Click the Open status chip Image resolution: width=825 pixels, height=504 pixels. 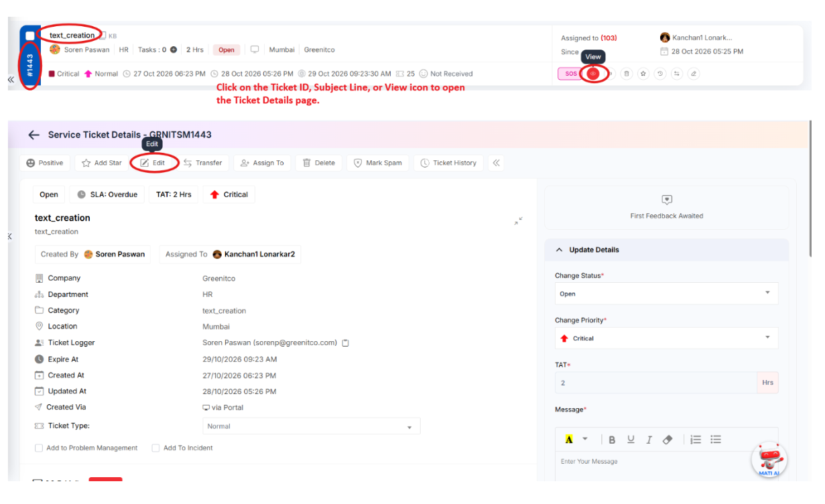[x=49, y=194]
